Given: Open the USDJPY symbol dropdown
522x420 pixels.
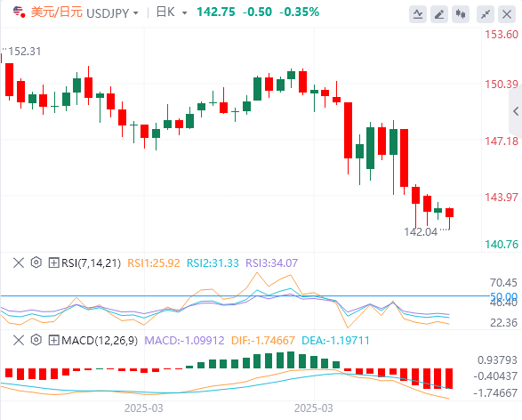Looking at the screenshot, I should pyautogui.click(x=136, y=13).
